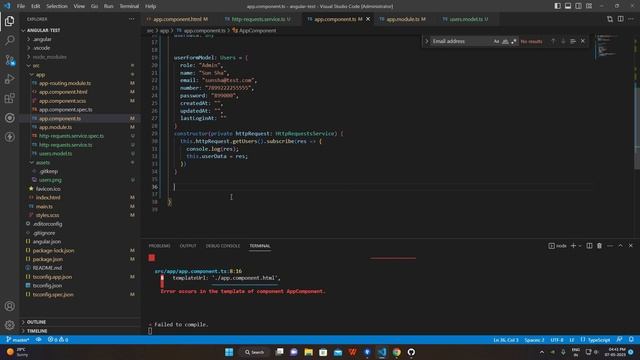
Task: Open the Selection menu
Action: click(x=57, y=6)
